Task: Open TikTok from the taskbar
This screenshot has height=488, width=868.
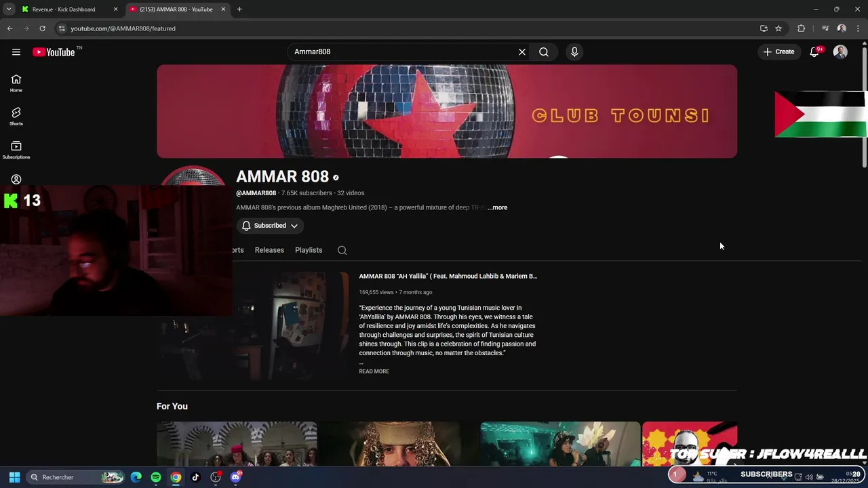Action: pyautogui.click(x=195, y=477)
